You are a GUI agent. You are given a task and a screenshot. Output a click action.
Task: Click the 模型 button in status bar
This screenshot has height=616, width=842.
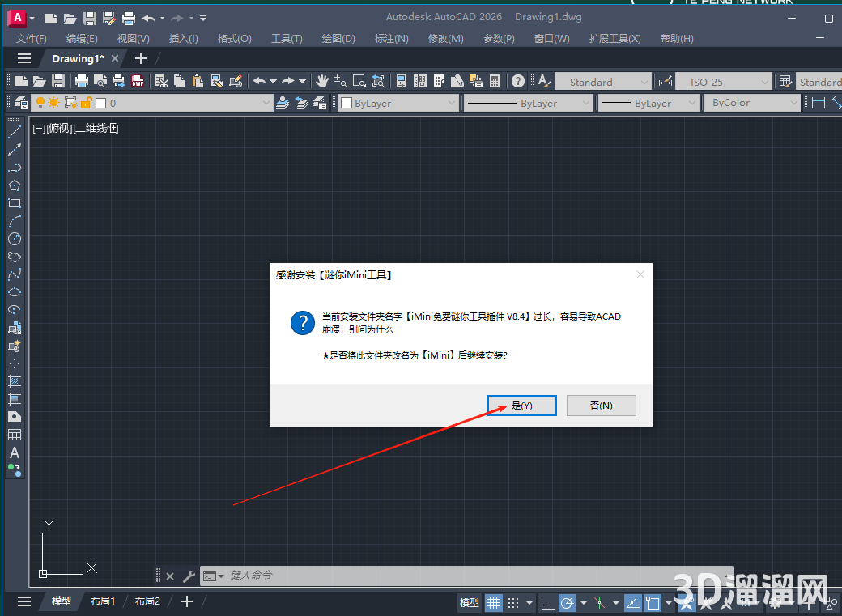click(x=470, y=602)
